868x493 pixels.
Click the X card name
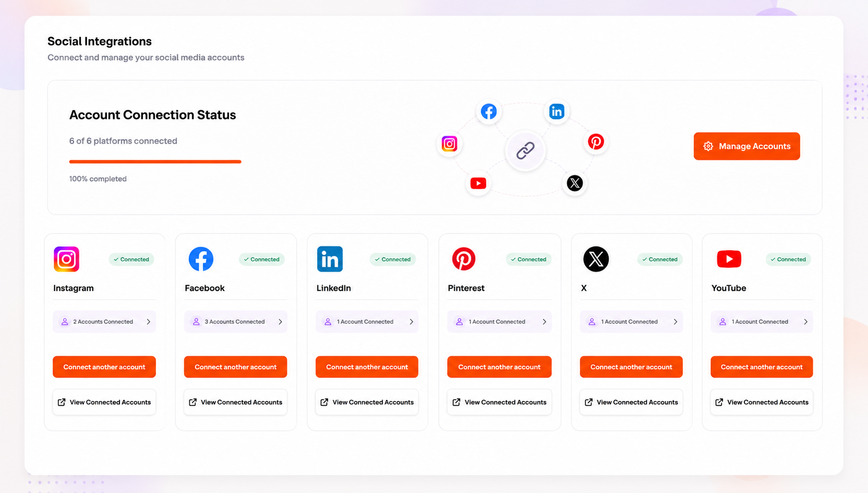(x=584, y=288)
